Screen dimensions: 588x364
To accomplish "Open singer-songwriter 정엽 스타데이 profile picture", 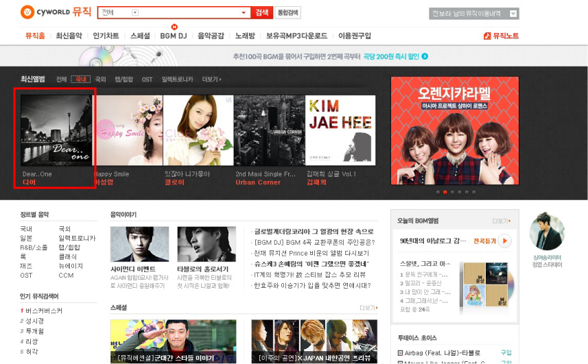I will point(547,232).
